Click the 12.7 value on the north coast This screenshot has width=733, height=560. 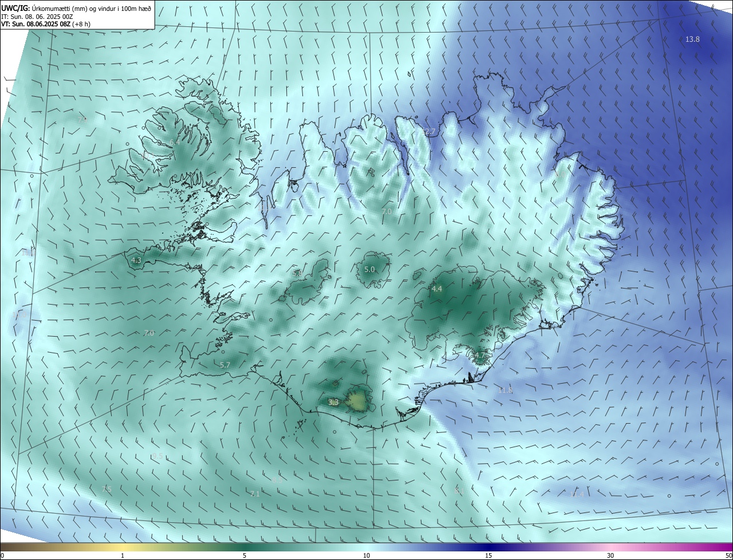[429, 132]
